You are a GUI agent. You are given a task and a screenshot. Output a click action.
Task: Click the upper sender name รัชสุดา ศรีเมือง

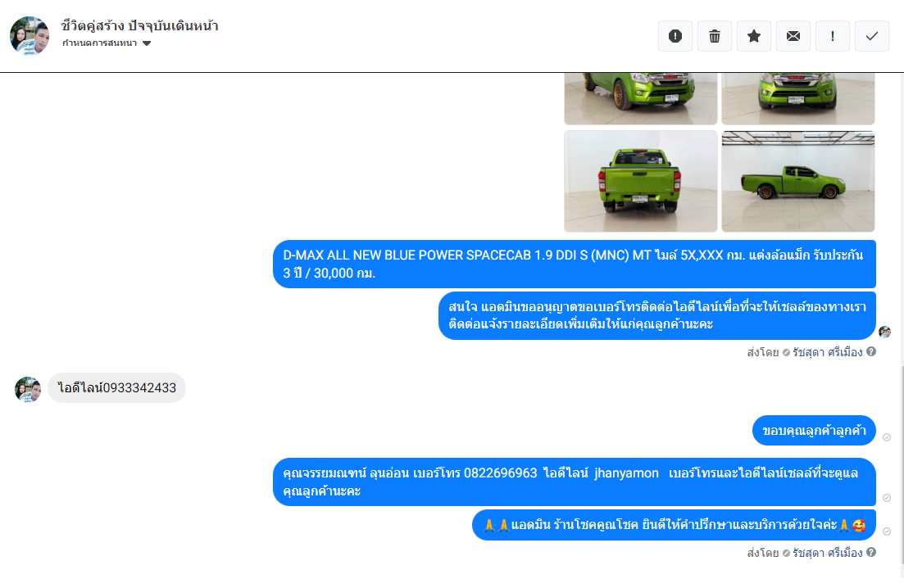pos(827,352)
